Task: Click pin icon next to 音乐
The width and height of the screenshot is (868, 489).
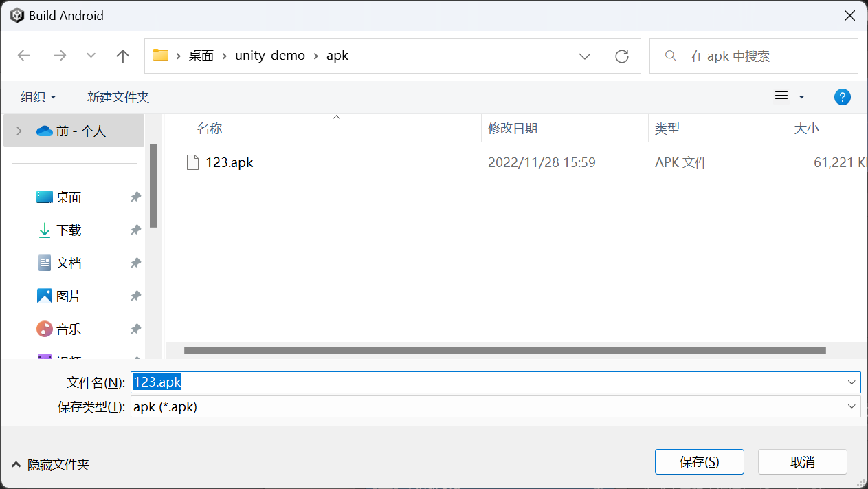Action: pyautogui.click(x=135, y=329)
